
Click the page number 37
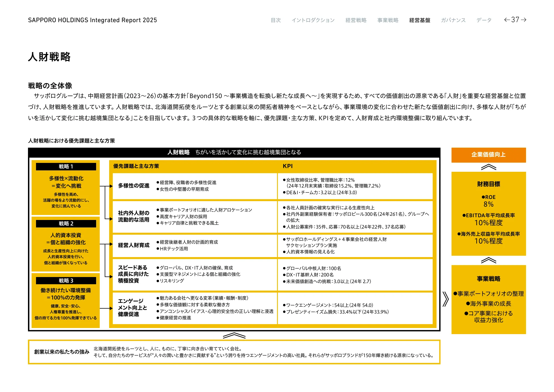[515, 20]
